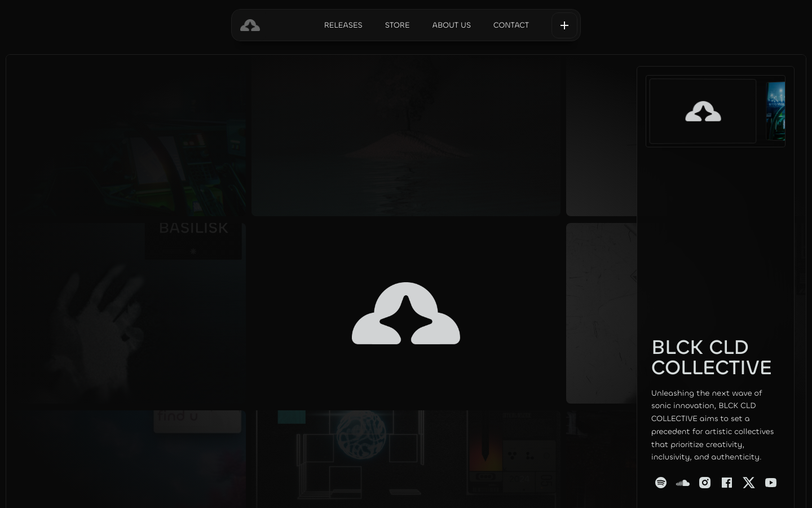
Task: Open the Contact page link
Action: point(511,25)
